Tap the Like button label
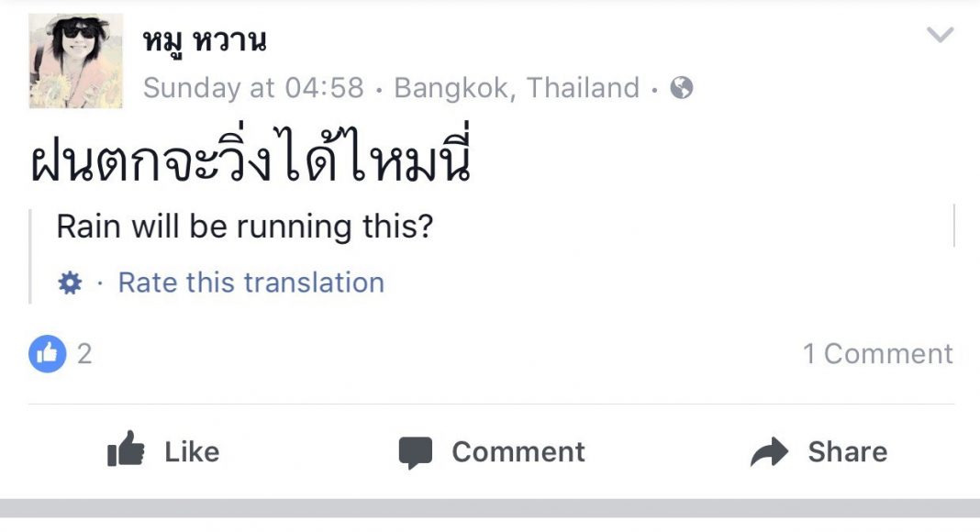Viewport: 980px width, 532px height. (192, 452)
